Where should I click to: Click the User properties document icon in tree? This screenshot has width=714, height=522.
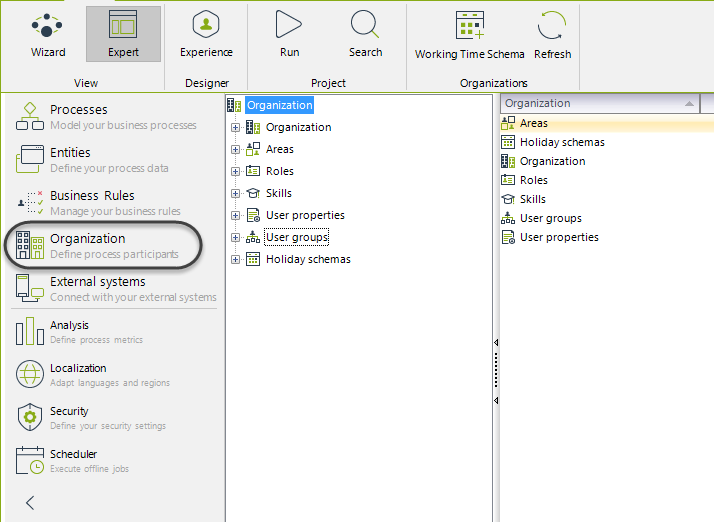(x=253, y=215)
